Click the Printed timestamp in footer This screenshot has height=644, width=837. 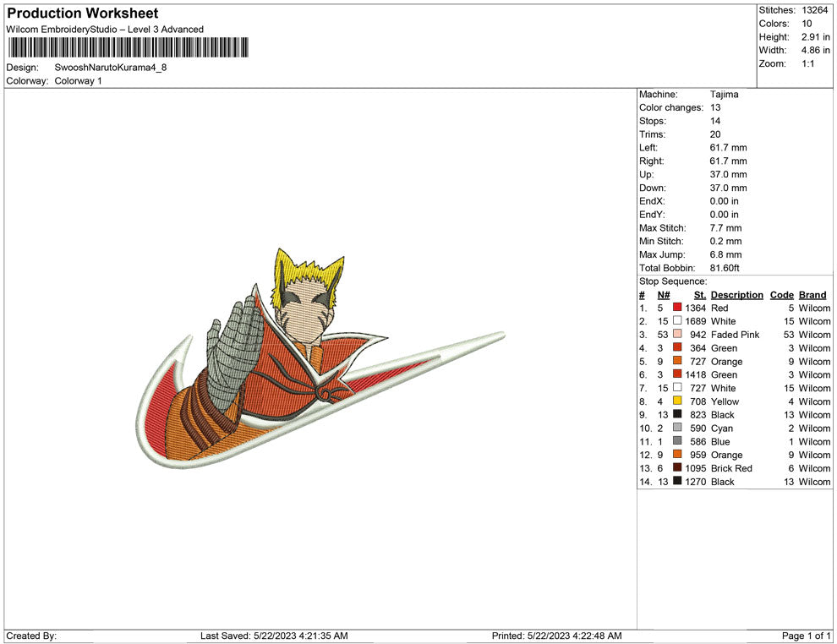click(557, 636)
